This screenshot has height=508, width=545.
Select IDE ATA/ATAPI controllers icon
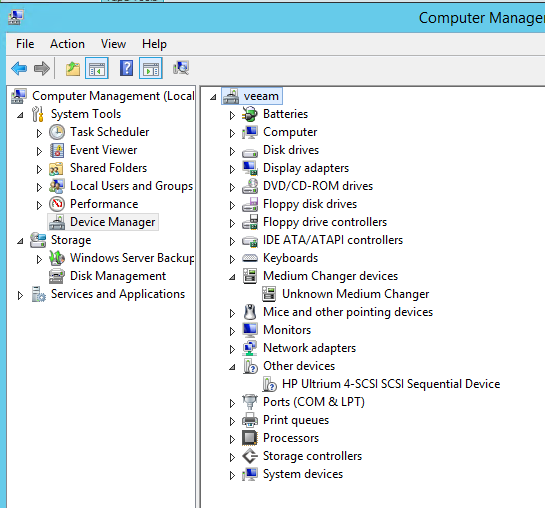(250, 241)
